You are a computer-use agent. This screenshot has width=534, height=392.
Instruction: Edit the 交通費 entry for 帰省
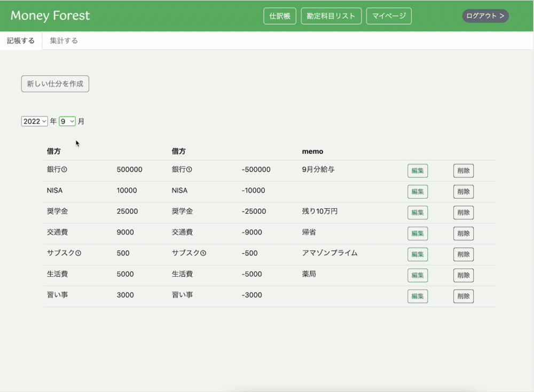pos(417,233)
